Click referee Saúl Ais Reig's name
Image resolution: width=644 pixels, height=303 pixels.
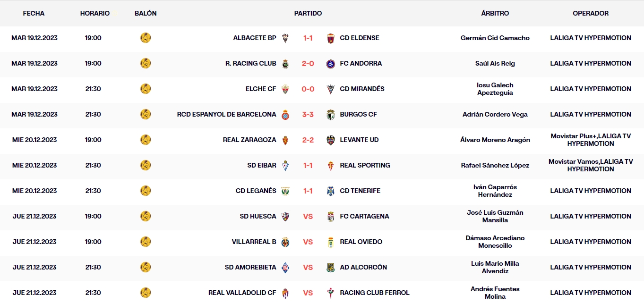[x=495, y=63]
